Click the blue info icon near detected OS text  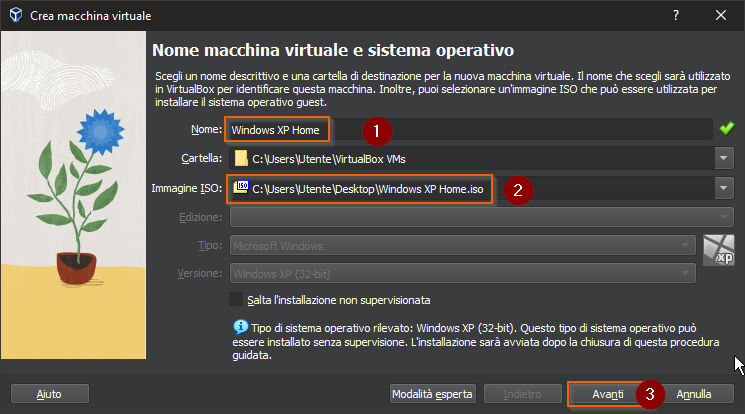click(x=240, y=327)
